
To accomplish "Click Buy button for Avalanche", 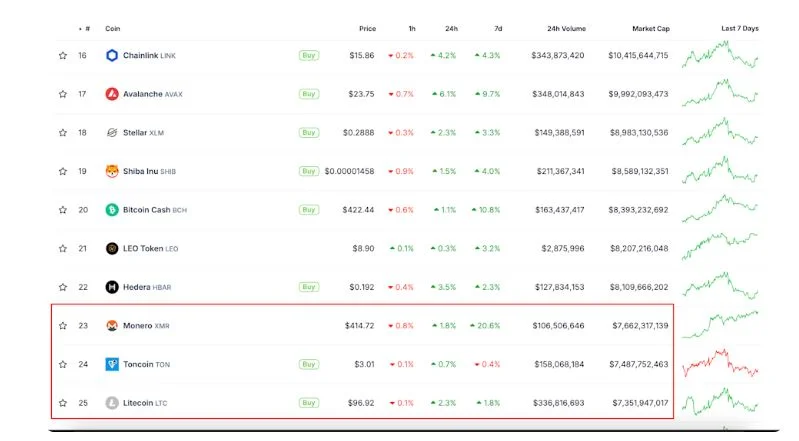I will coord(309,94).
